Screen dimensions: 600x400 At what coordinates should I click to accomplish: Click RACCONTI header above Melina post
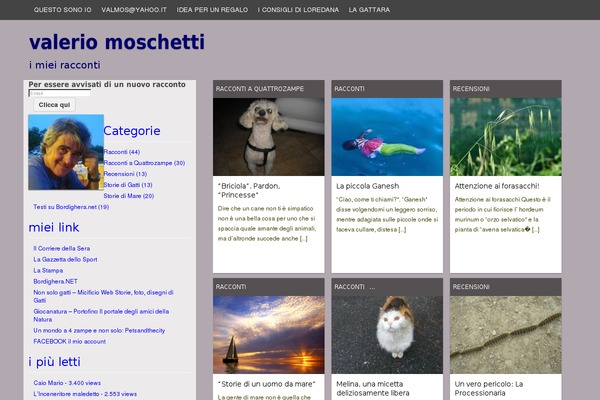pos(349,287)
